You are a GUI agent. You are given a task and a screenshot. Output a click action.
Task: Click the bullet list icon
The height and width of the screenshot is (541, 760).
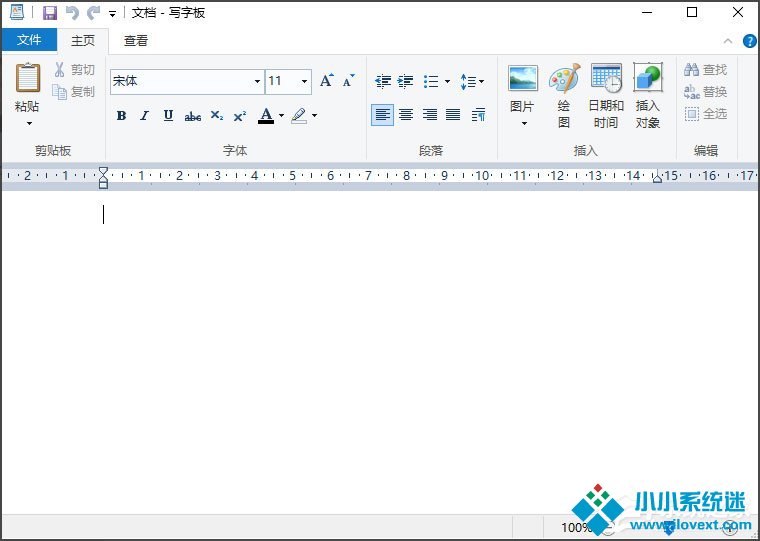pyautogui.click(x=430, y=81)
